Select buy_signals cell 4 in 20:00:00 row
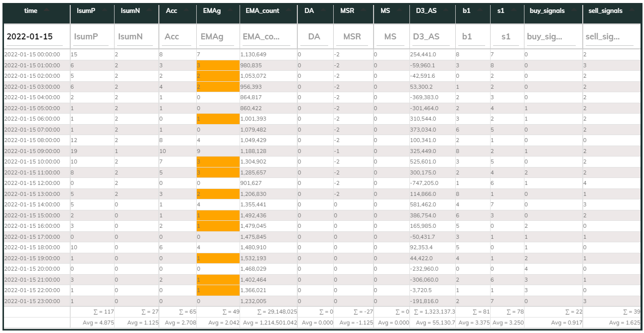Viewport: 644px width, 333px height. [553, 269]
